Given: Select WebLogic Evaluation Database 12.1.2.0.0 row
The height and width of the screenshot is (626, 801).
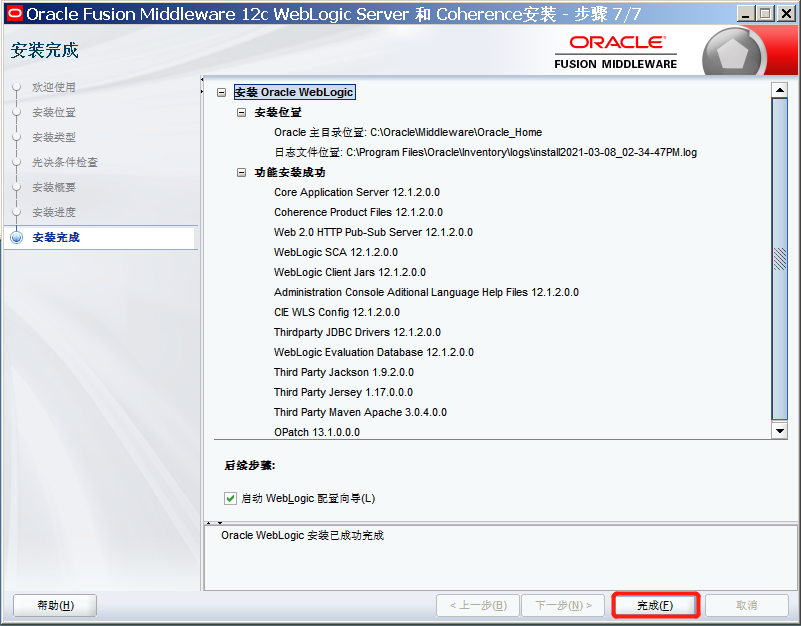Looking at the screenshot, I should 373,352.
